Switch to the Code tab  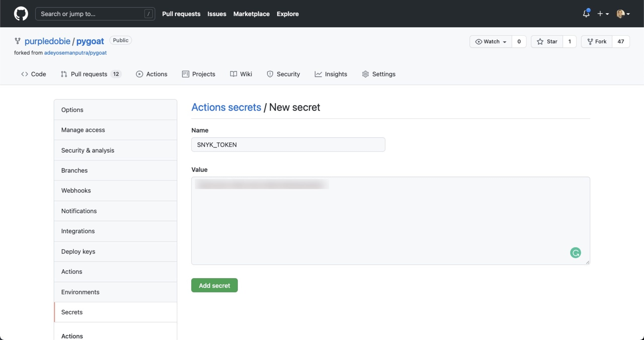[33, 74]
